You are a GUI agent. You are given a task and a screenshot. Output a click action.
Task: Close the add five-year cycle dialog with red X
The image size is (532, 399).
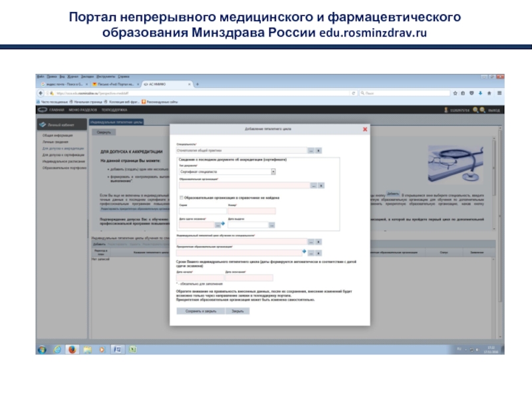point(364,129)
